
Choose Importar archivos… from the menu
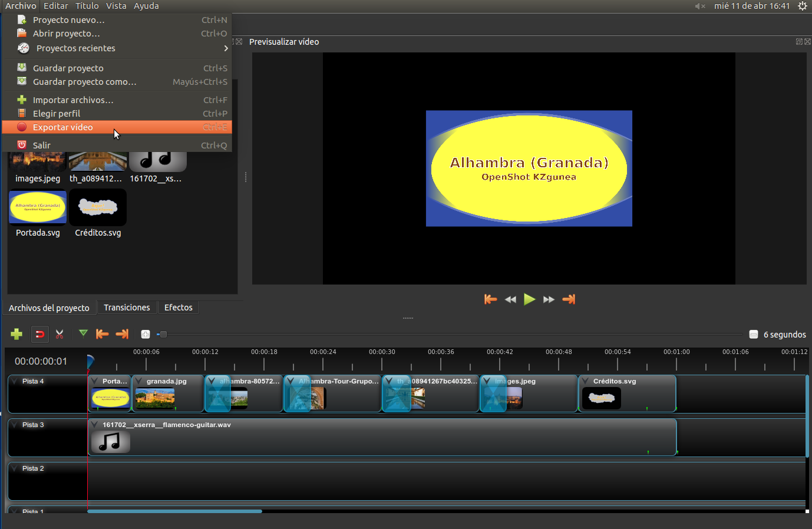117,100
